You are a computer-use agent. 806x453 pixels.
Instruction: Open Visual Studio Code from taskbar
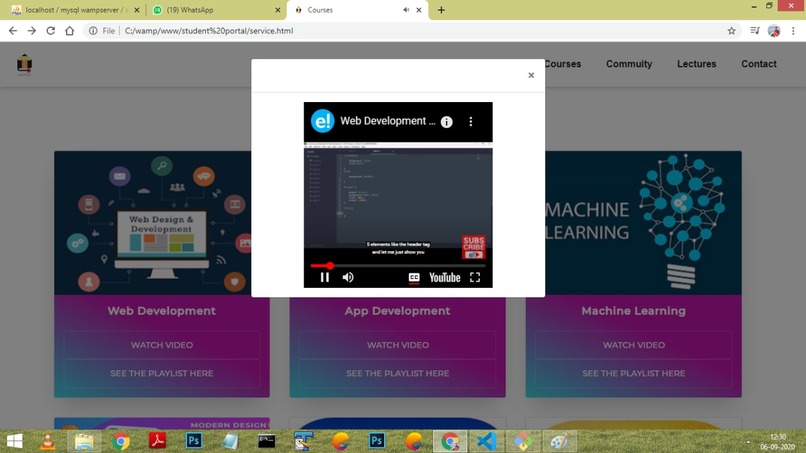(486, 441)
